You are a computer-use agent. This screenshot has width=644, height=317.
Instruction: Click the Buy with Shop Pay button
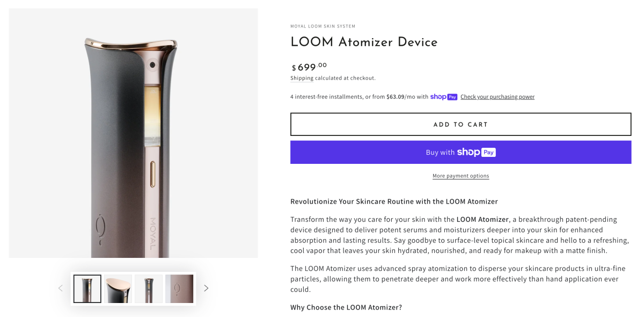coord(460,153)
